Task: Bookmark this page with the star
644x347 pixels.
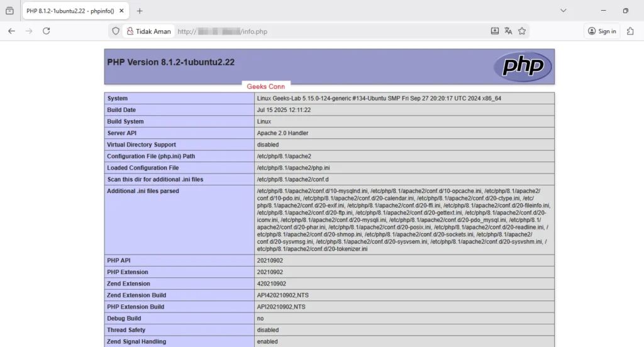Action: click(x=522, y=31)
